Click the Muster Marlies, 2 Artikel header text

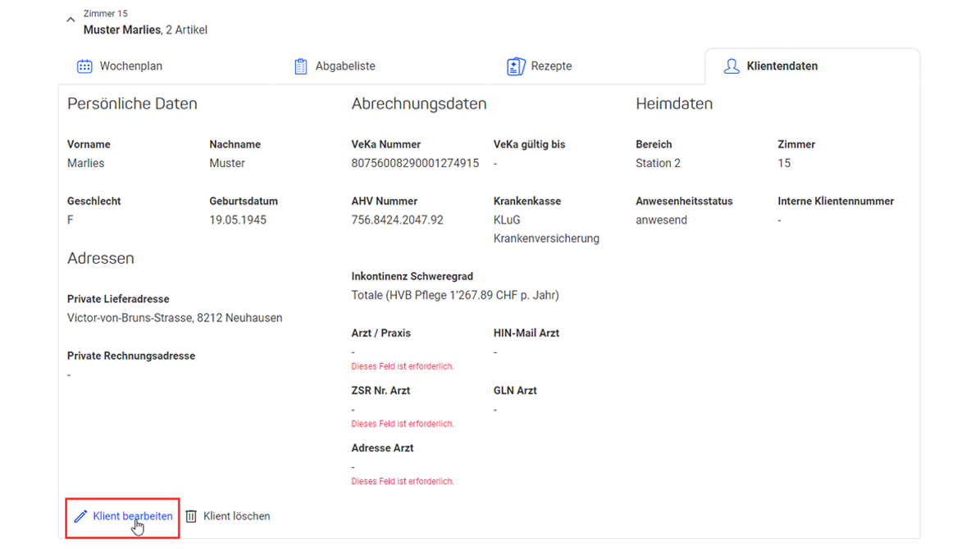(145, 30)
